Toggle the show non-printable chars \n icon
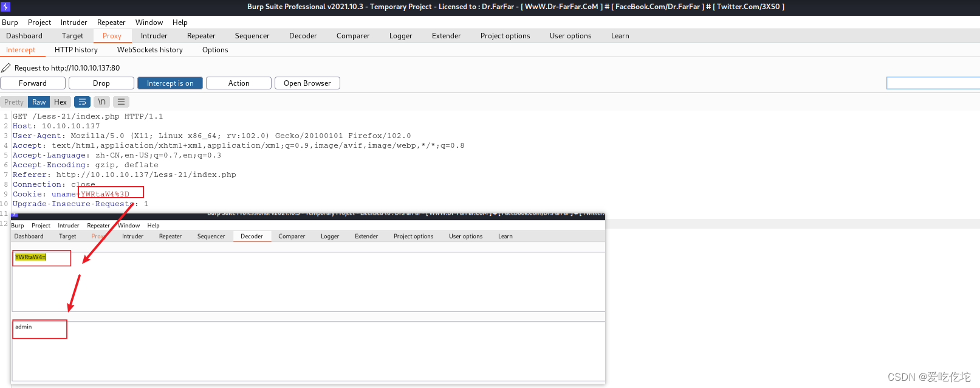Viewport: 980px width, 388px height. coord(102,102)
